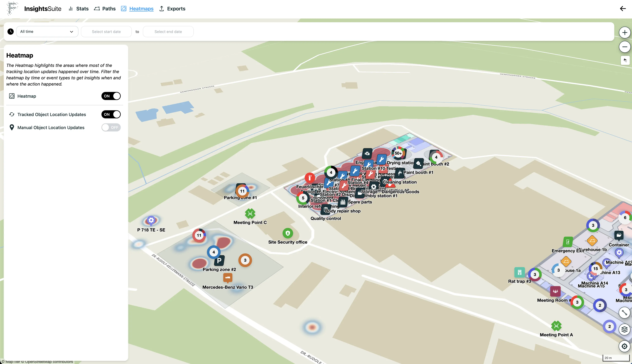Click the back arrow at top right
The width and height of the screenshot is (632, 364).
click(x=623, y=9)
